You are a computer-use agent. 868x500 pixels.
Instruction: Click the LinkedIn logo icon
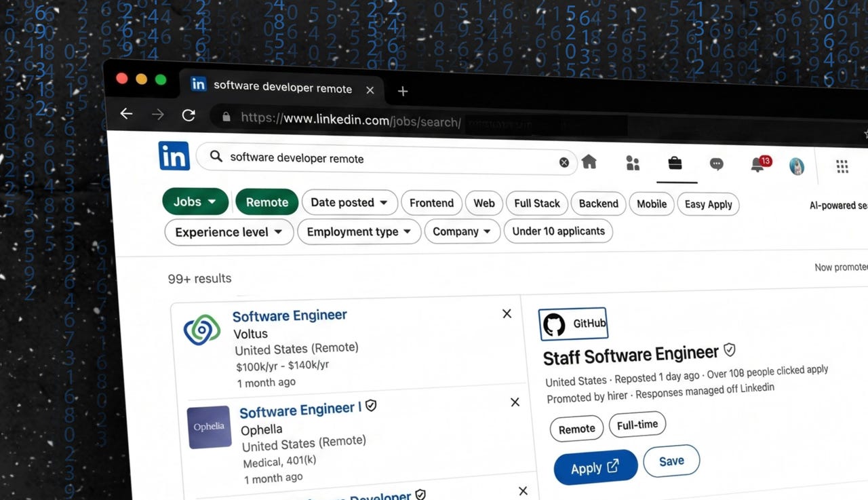174,156
